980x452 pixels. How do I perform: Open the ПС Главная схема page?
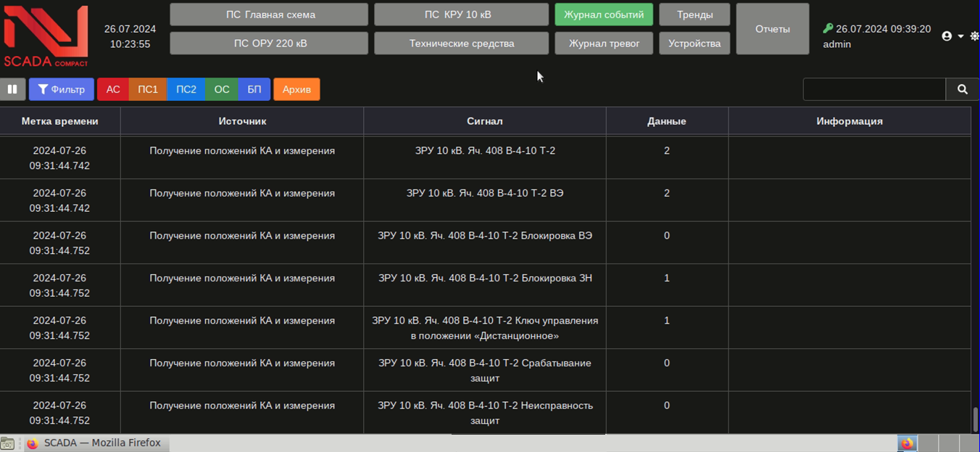[x=269, y=15]
